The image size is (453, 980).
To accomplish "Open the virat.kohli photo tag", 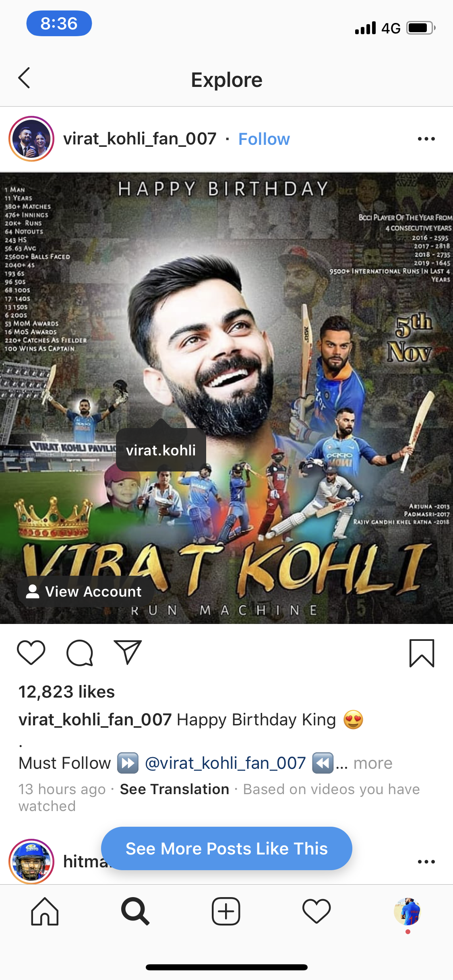I will [161, 450].
